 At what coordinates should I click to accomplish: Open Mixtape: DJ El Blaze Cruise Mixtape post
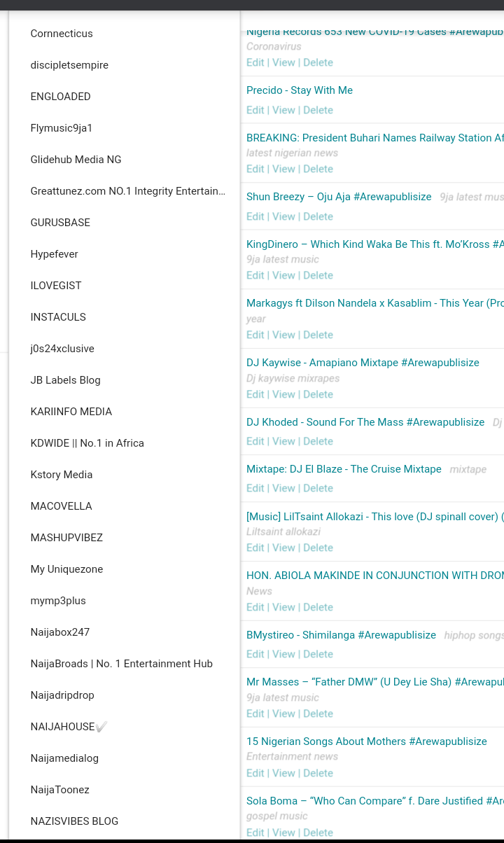pos(344,469)
